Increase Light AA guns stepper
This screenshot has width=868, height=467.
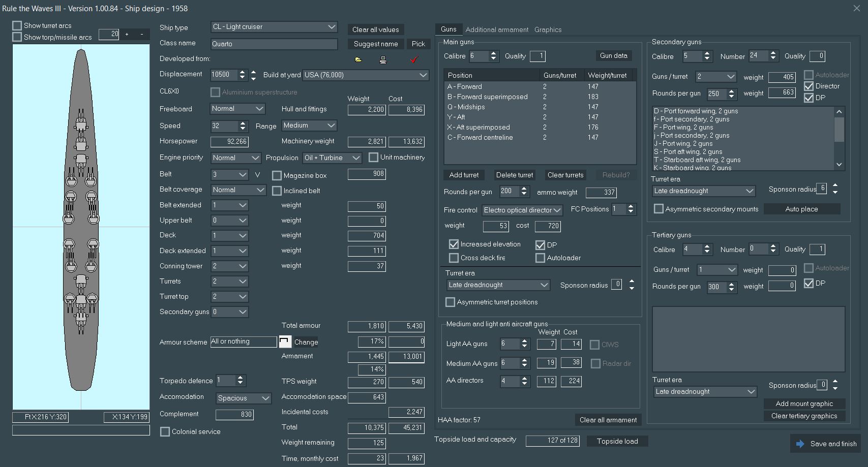pyautogui.click(x=524, y=341)
